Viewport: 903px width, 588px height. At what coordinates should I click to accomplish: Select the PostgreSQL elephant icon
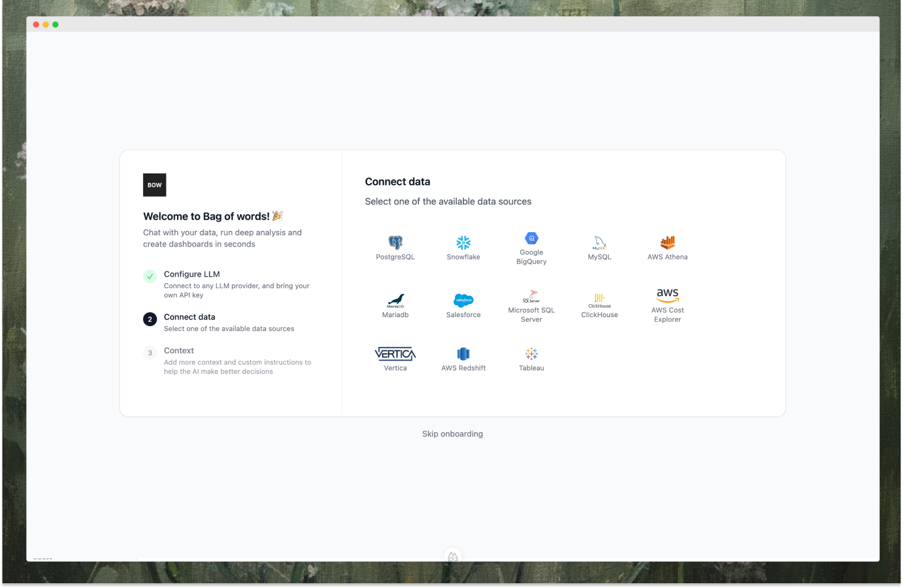pos(395,242)
